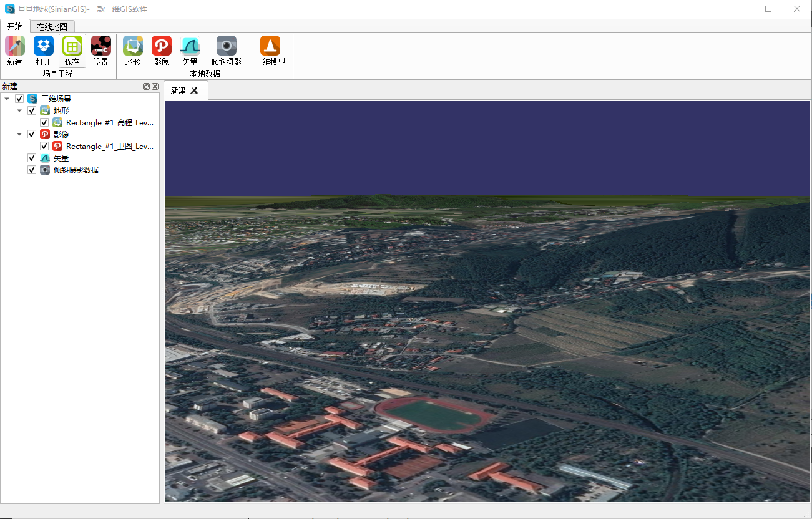Float the 新建 side panel

146,87
